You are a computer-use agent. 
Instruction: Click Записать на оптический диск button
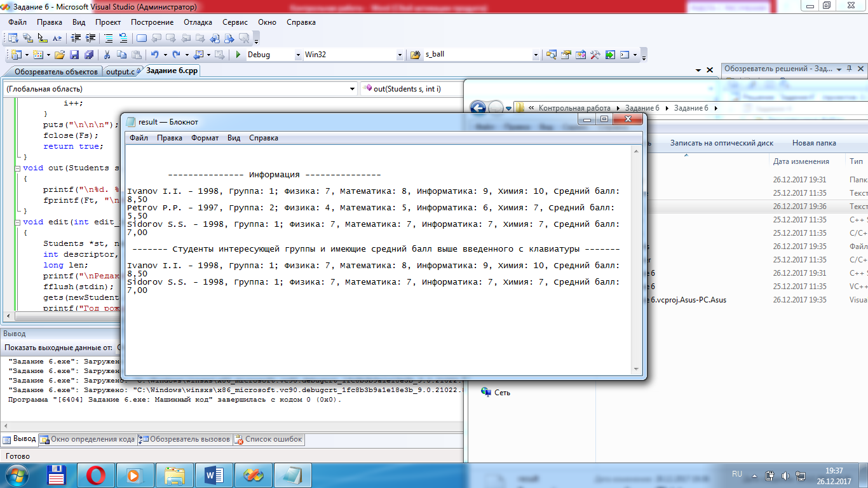[721, 143]
